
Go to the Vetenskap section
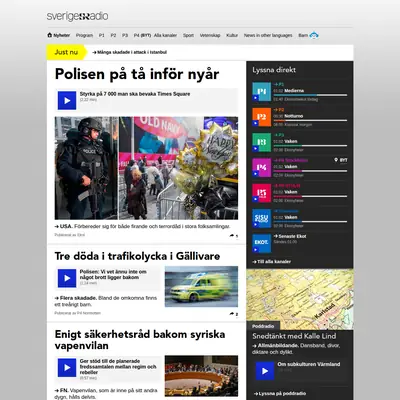[x=210, y=35]
